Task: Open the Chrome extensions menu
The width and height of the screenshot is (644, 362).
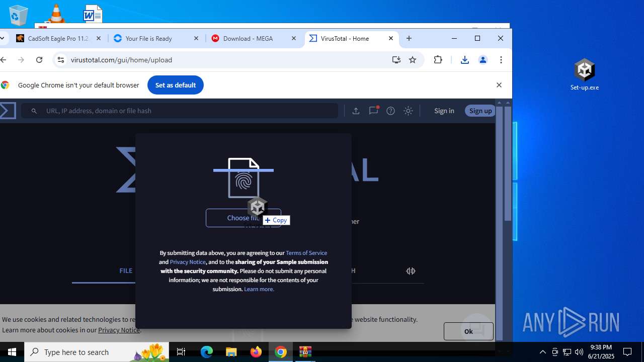Action: coord(438,60)
